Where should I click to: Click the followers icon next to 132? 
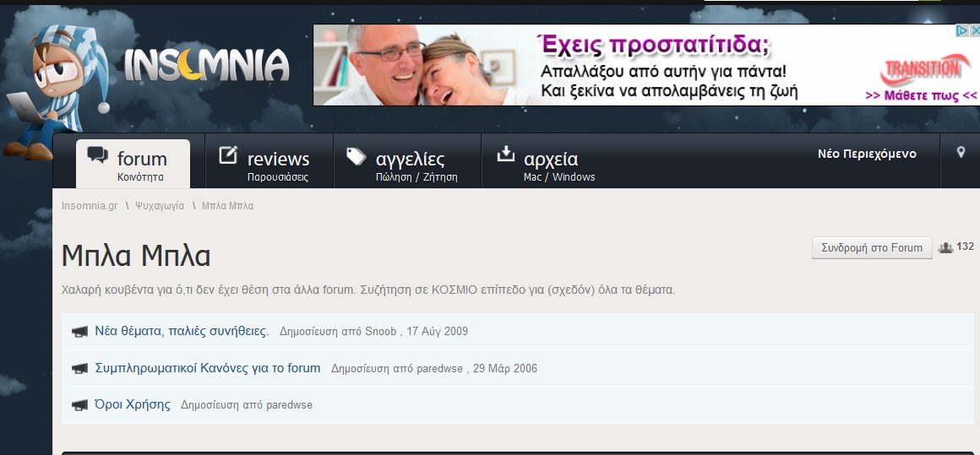click(x=945, y=248)
